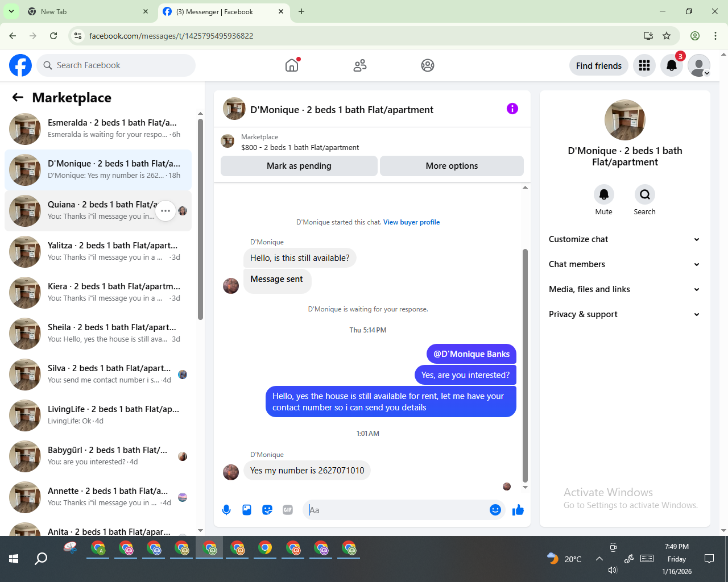
Task: Open the account profile avatar menu
Action: coord(699,65)
